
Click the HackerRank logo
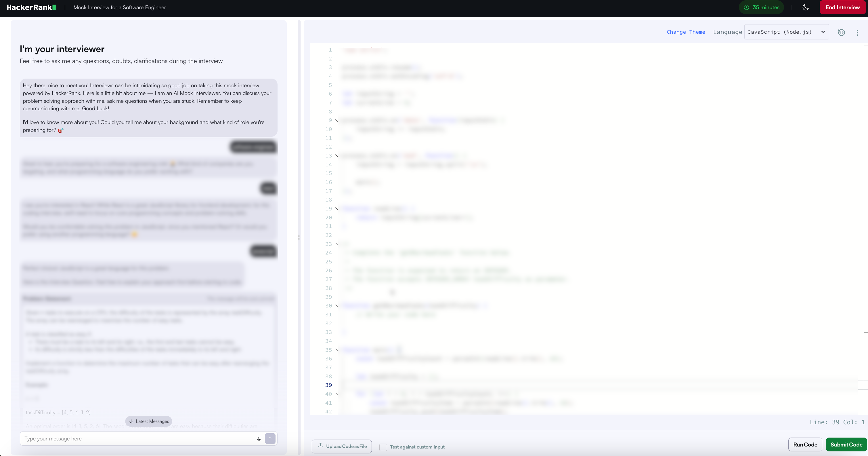pos(31,7)
